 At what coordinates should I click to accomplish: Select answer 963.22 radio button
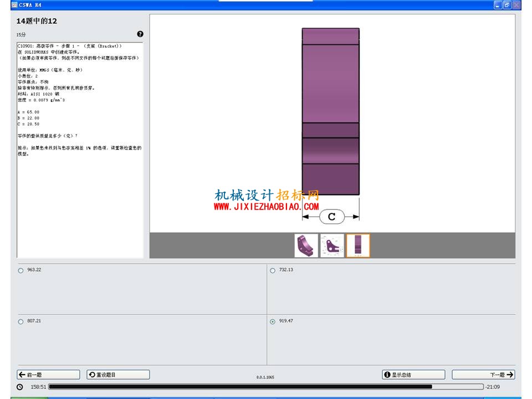pyautogui.click(x=21, y=270)
